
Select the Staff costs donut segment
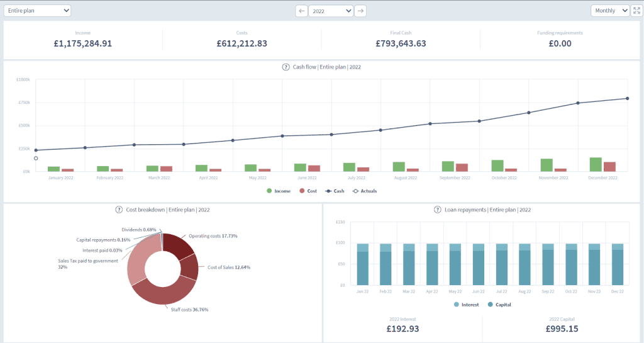pos(164,291)
